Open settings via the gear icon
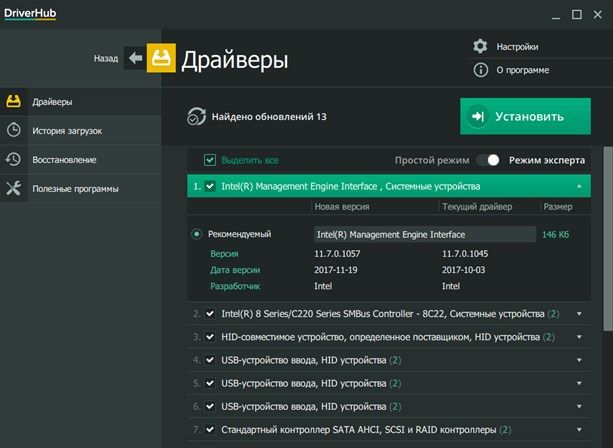 [x=480, y=46]
